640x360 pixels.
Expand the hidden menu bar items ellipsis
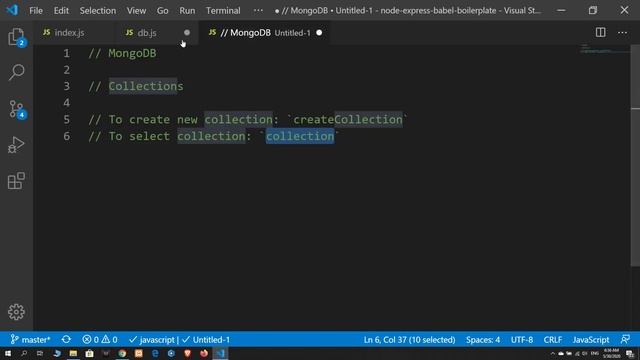(x=258, y=11)
